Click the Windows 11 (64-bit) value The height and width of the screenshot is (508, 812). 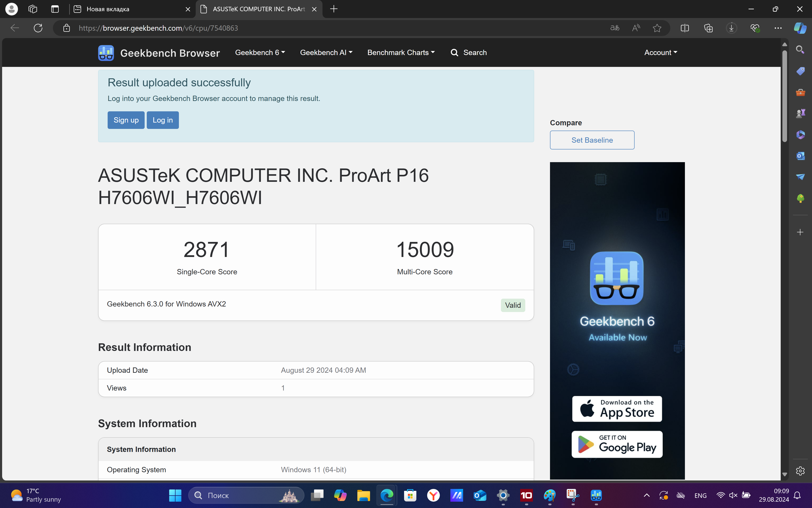pyautogui.click(x=313, y=470)
